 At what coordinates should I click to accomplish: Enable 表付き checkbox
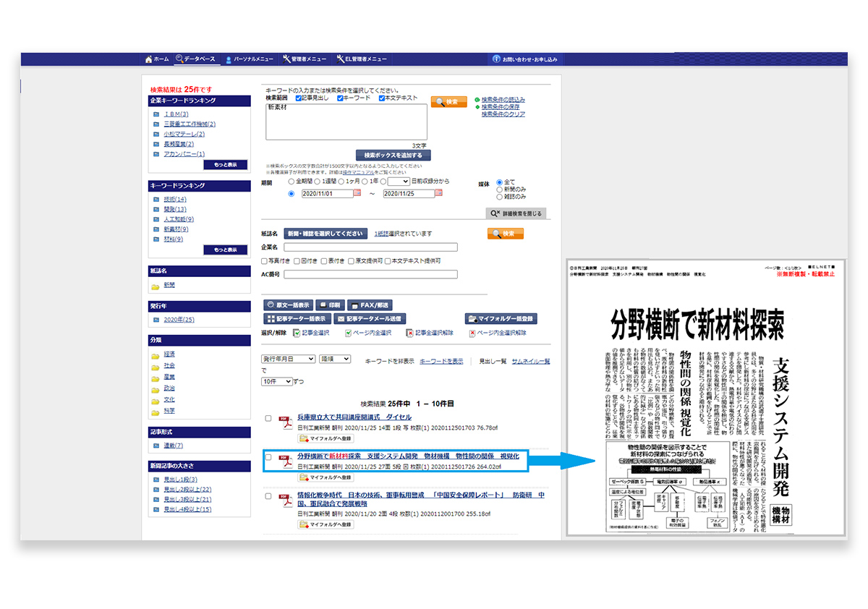[x=323, y=261]
